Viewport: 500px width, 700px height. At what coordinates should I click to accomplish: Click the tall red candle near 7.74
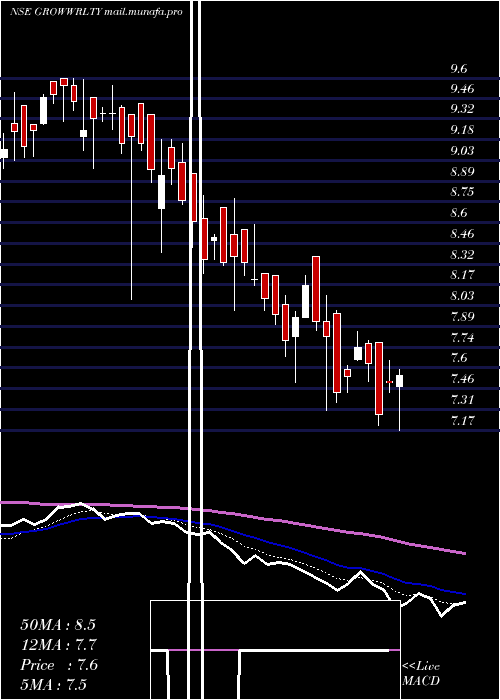[379, 378]
